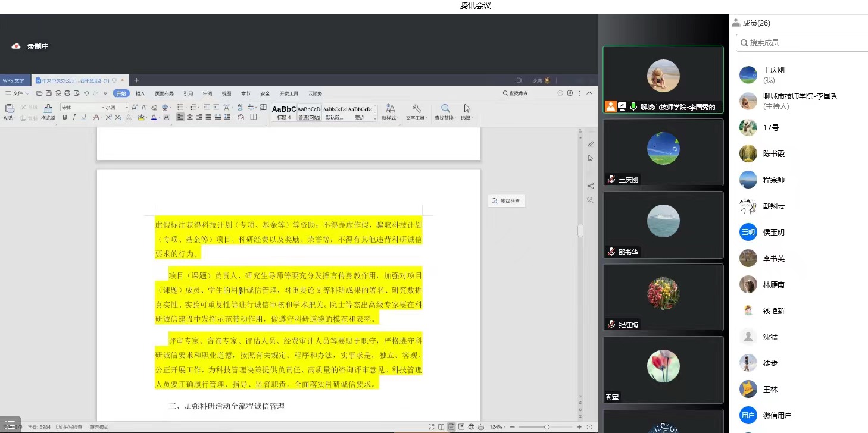Align paragraph left

pyautogui.click(x=180, y=117)
